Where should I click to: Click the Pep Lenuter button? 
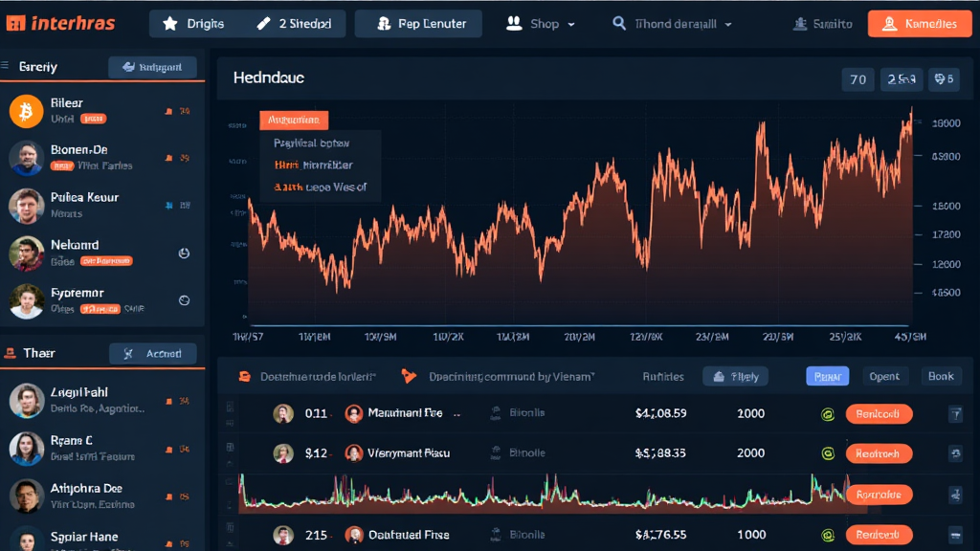tap(417, 24)
